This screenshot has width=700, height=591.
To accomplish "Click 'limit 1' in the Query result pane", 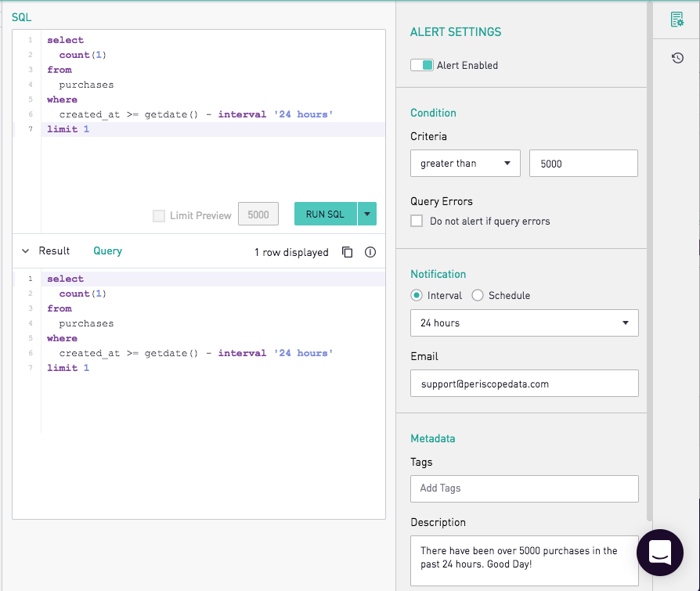I will point(68,368).
